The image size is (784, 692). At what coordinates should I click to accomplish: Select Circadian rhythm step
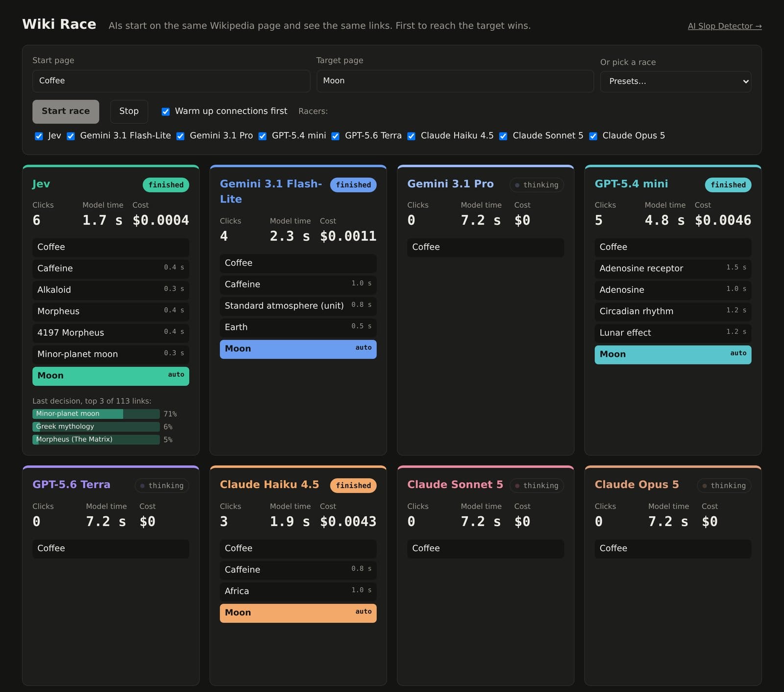[x=673, y=312]
